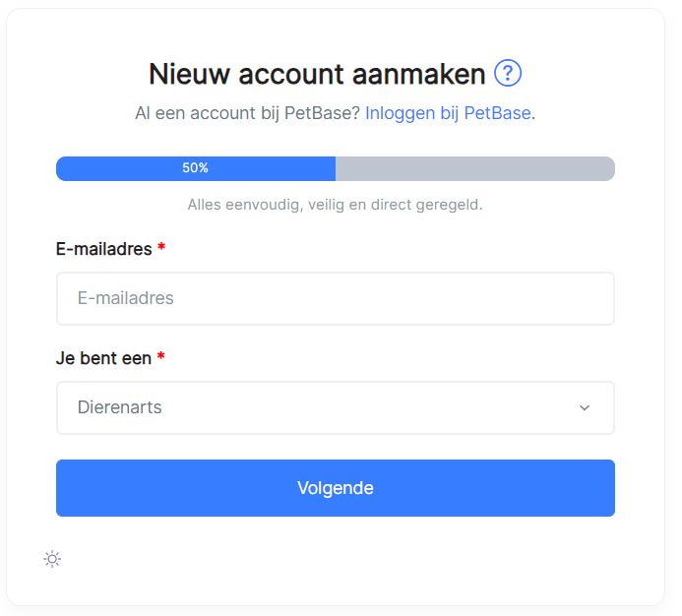Image resolution: width=682 pixels, height=616 pixels.
Task: Expand the chevron arrow beside Dierenarts
Action: [x=585, y=407]
